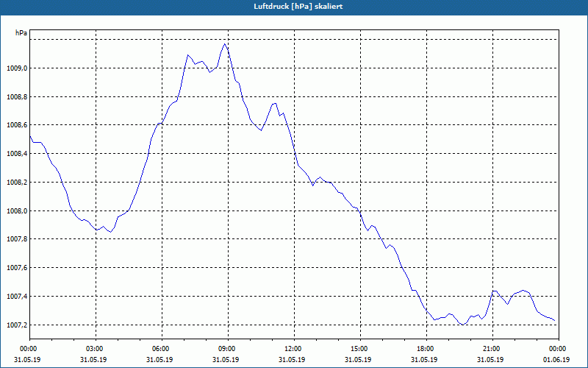
Task: Select the 1008,8 axis label
Action: click(16, 97)
